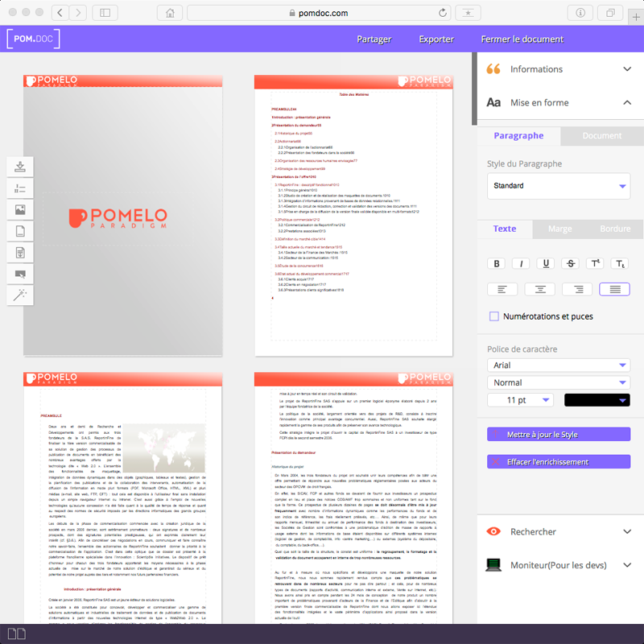Select the Marge tab
Image resolution: width=644 pixels, height=644 pixels.
559,229
